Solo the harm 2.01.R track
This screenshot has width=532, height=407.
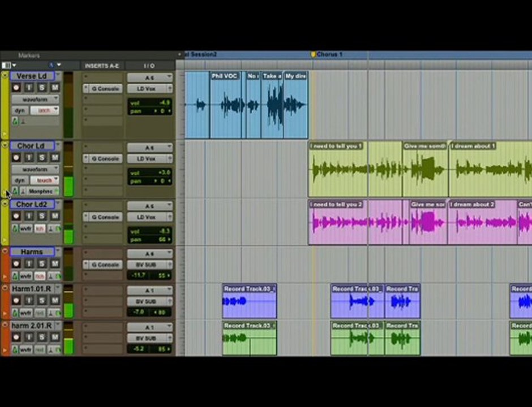pos(42,337)
